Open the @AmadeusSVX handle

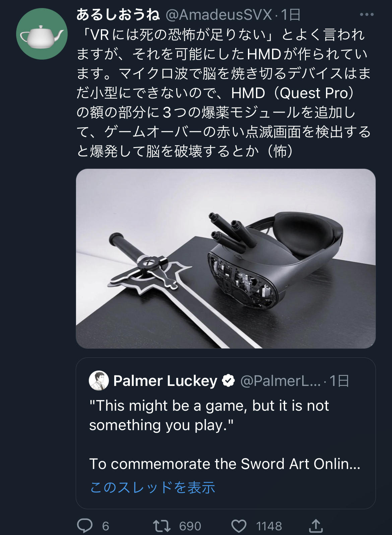[219, 15]
